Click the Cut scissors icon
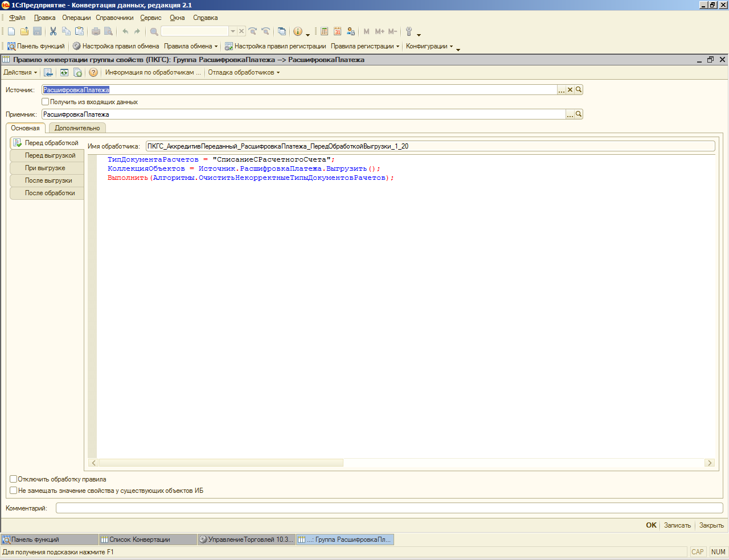The width and height of the screenshot is (729, 560). pos(53,31)
